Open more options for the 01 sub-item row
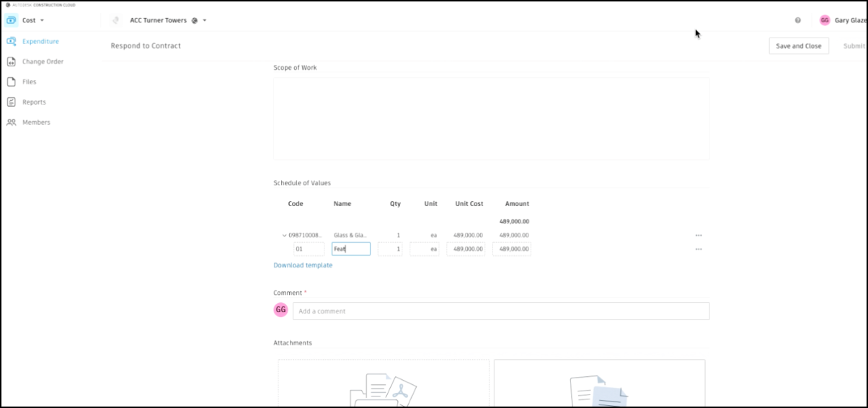Image resolution: width=868 pixels, height=408 pixels. (x=699, y=249)
